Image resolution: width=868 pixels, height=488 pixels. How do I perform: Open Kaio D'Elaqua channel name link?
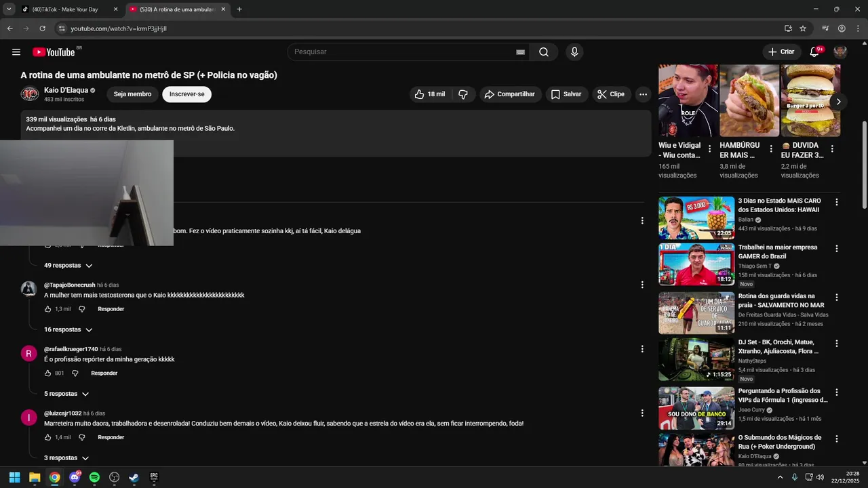pyautogui.click(x=66, y=90)
